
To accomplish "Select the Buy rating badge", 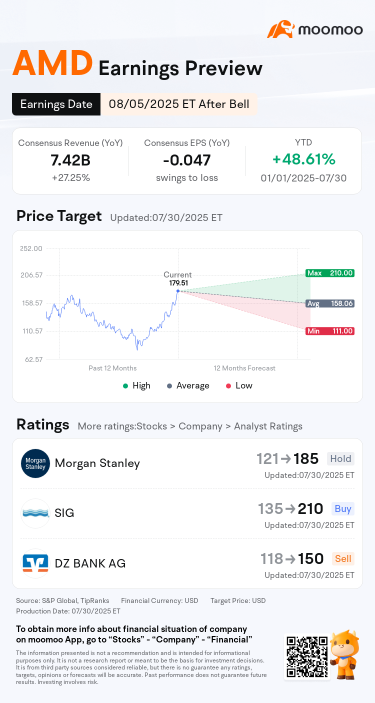I will tap(343, 508).
